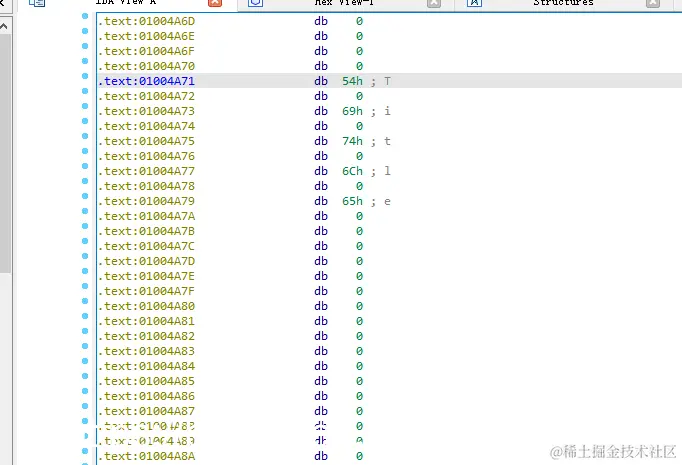Switch to the Hex View-1 tab
682x465 pixels.
tap(344, 3)
